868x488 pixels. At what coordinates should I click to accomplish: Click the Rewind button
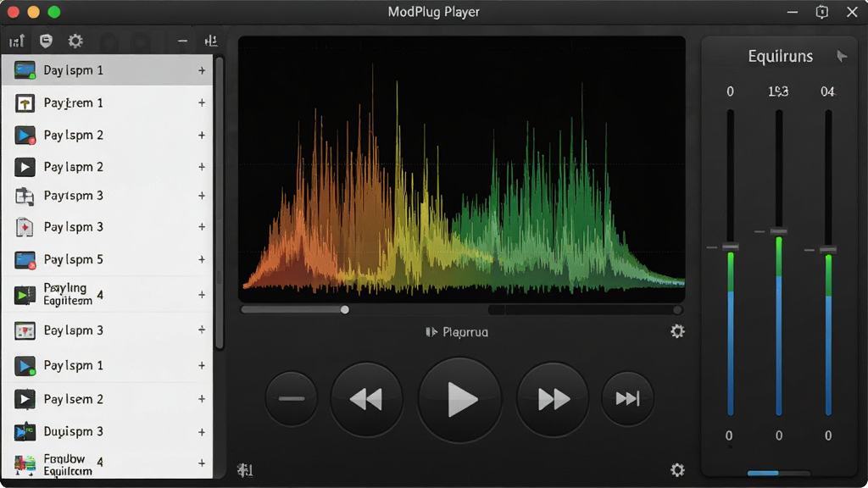click(366, 398)
